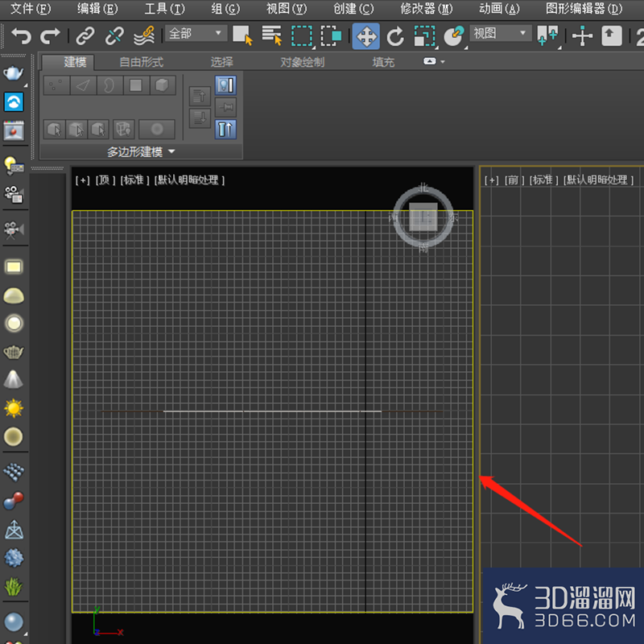
Task: Select the Unlink Selection broken chain tool
Action: tap(114, 36)
